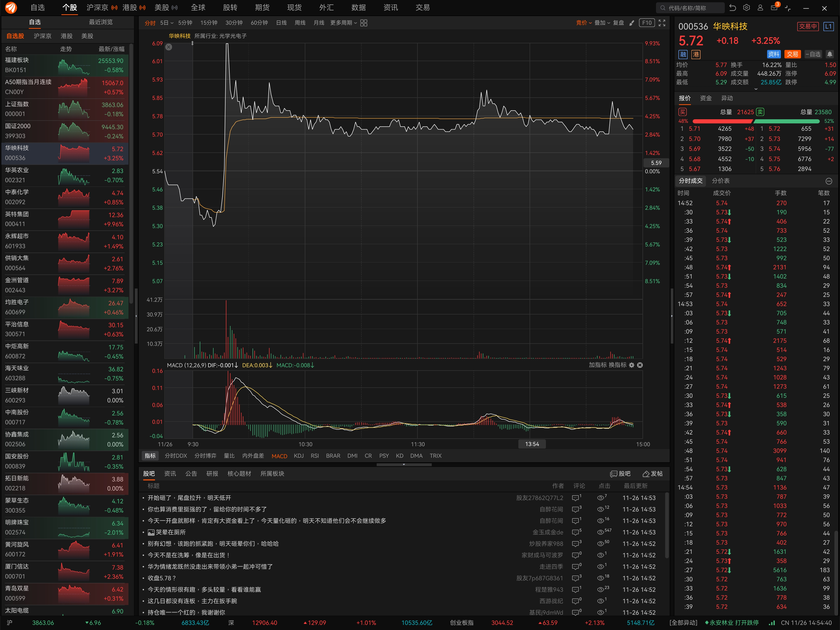
Task: Click the back arrow in the top bar
Action: coord(732,8)
